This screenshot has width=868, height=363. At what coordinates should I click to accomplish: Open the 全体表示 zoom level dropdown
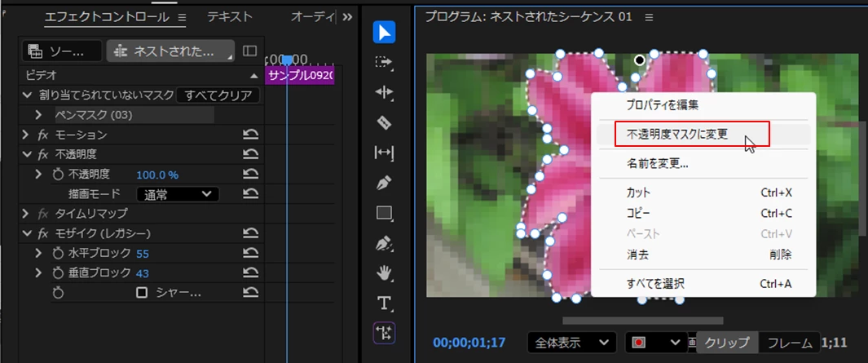point(572,343)
